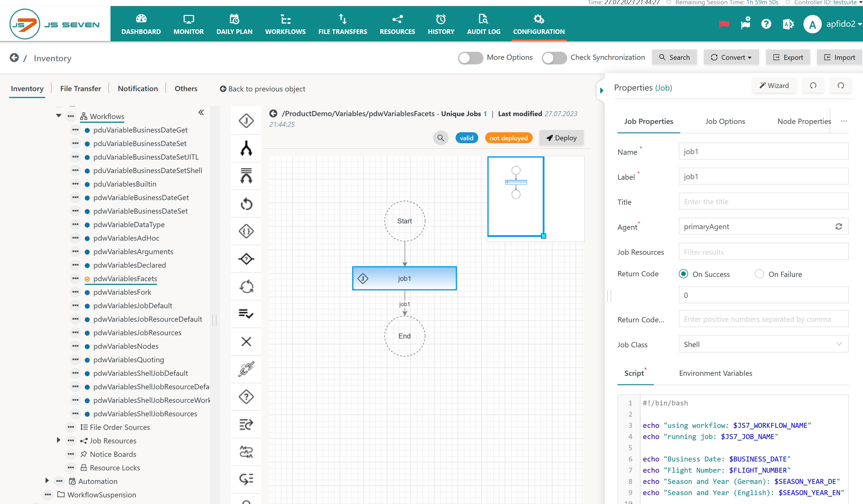Screen dimensions: 863x504
Task: Select the job1 node in workflow canvas
Action: [x=404, y=278]
